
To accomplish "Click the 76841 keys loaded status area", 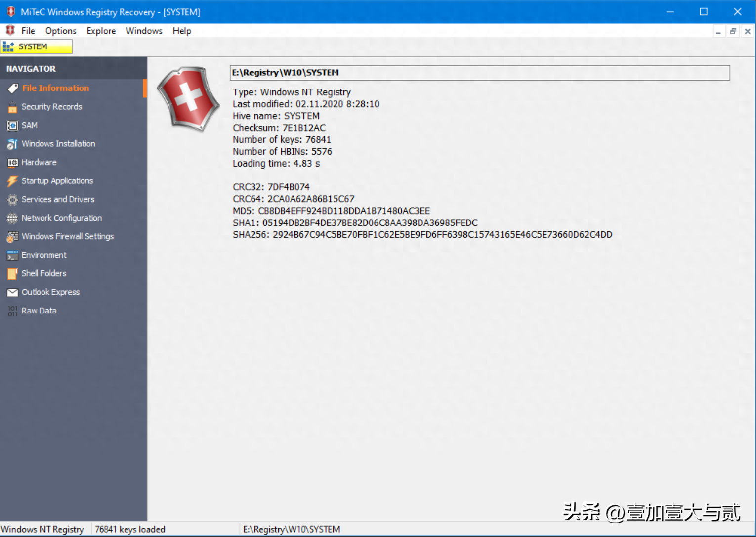I will click(130, 529).
